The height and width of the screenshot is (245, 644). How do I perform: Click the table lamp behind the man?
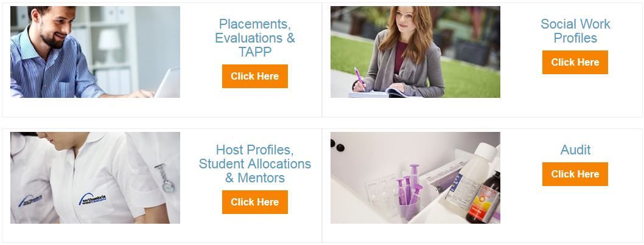pyautogui.click(x=110, y=44)
